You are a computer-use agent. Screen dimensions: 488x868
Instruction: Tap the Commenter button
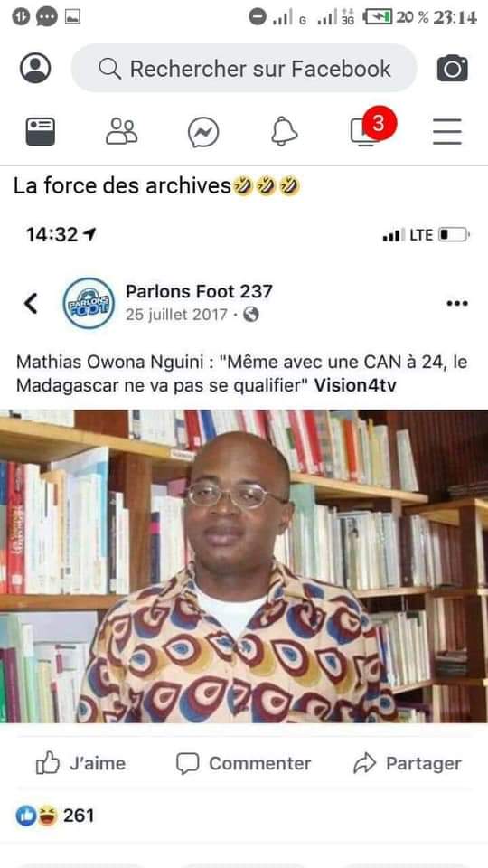pos(243,764)
